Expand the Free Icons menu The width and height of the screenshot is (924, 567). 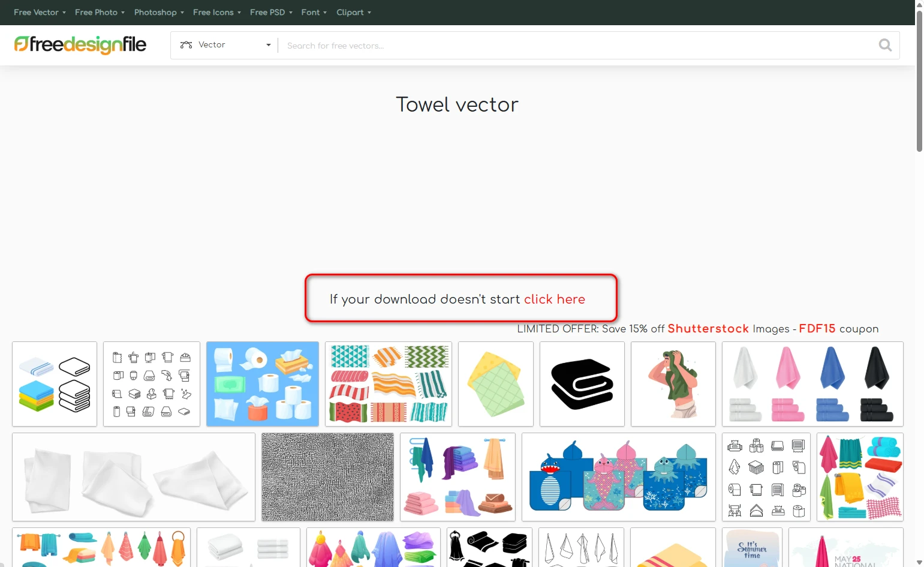[216, 12]
